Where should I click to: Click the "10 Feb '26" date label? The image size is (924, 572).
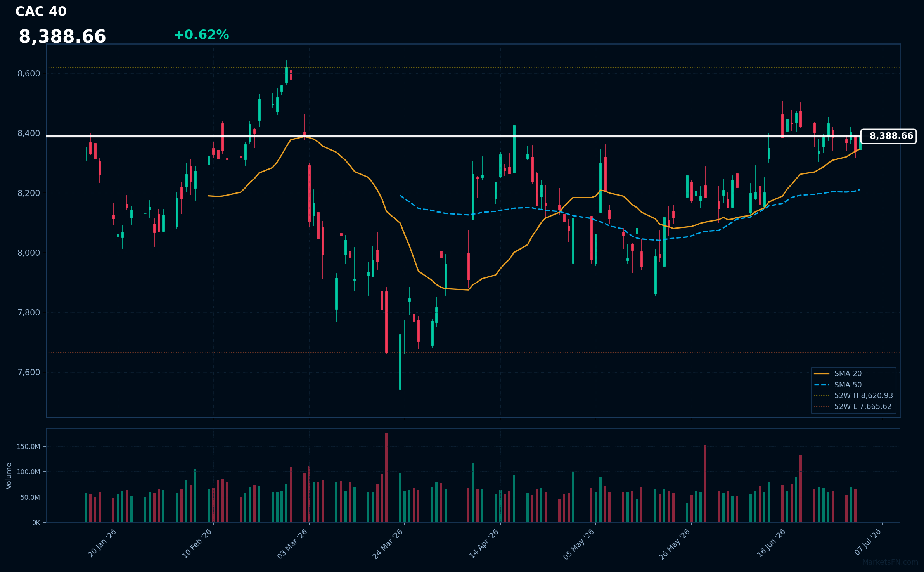pyautogui.click(x=197, y=544)
